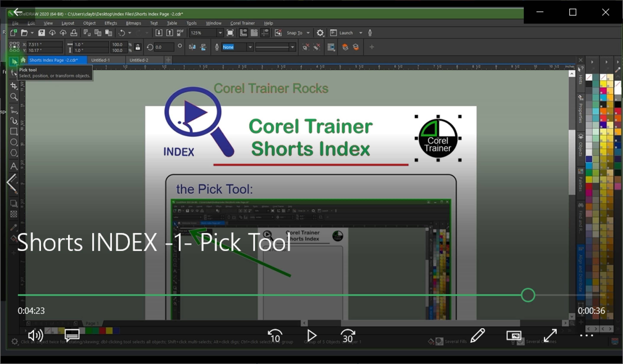
Task: Click Publish to PDF icon
Action: [180, 33]
